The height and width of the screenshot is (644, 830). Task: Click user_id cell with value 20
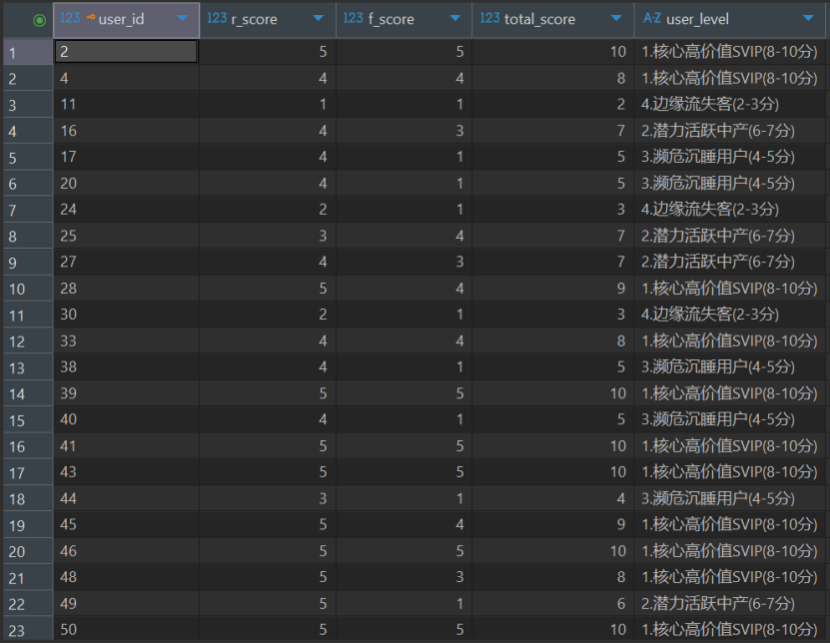pos(126,183)
